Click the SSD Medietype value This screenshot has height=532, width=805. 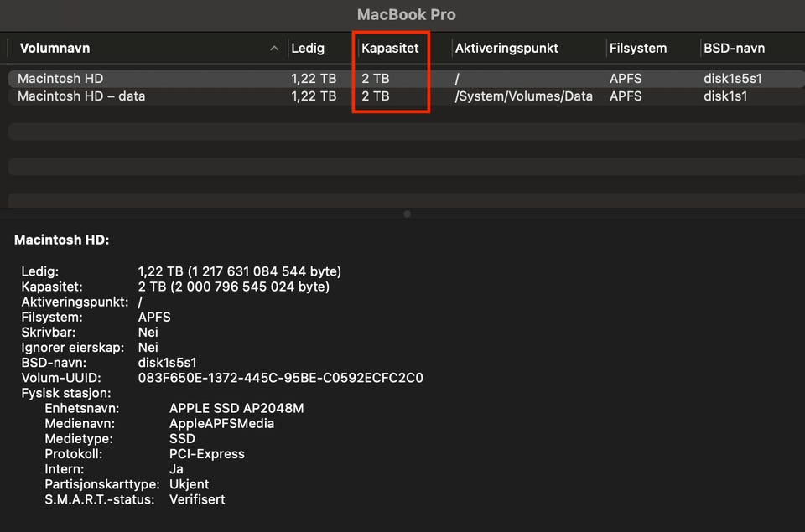[x=182, y=439]
